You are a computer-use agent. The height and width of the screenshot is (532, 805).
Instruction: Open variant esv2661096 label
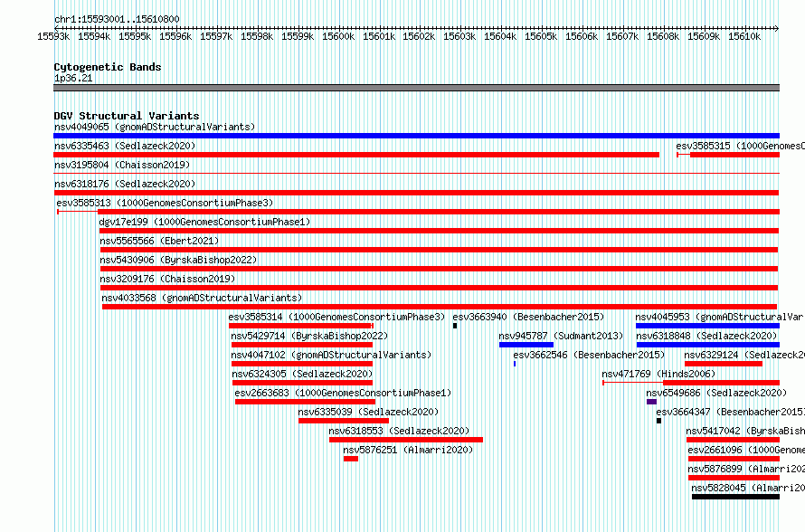click(x=746, y=450)
